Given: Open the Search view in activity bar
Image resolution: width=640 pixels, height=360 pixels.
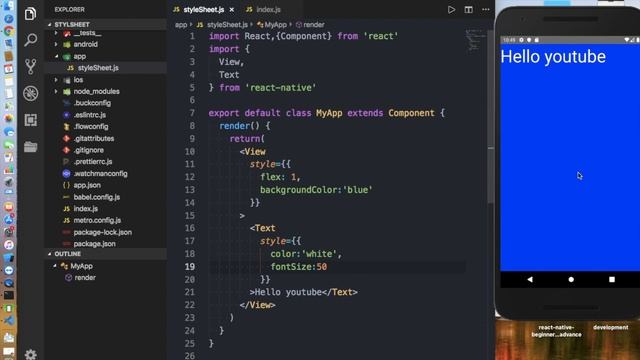Looking at the screenshot, I should coord(30,40).
